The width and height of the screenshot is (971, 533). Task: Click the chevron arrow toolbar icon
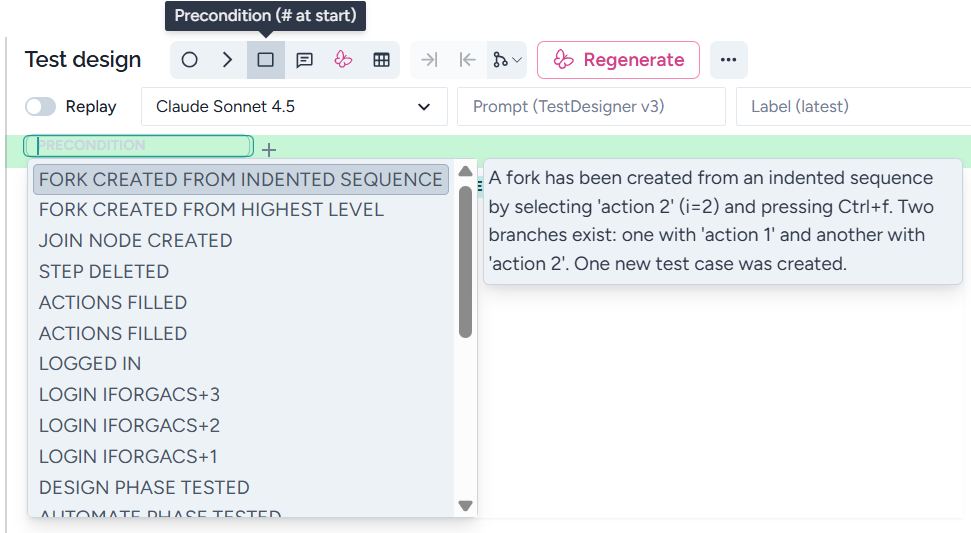pos(227,60)
